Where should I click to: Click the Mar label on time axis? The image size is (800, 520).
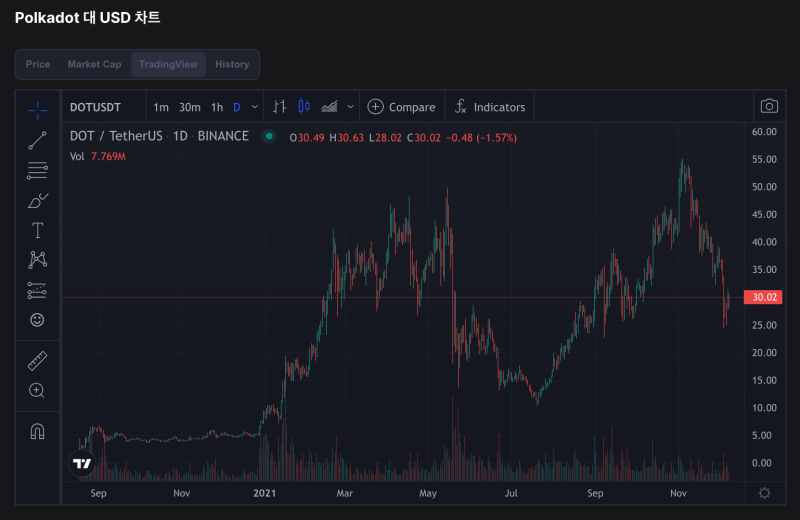click(x=344, y=493)
